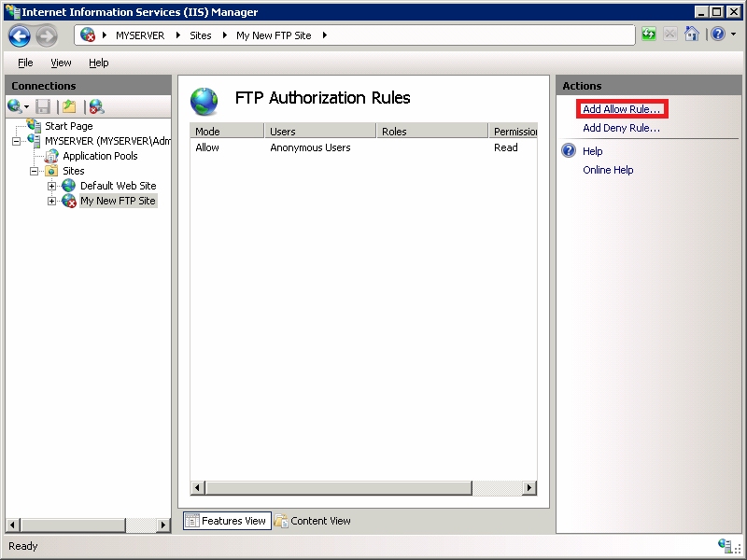Viewport: 747px width, 560px height.
Task: Click Add Deny Rule link
Action: (621, 128)
